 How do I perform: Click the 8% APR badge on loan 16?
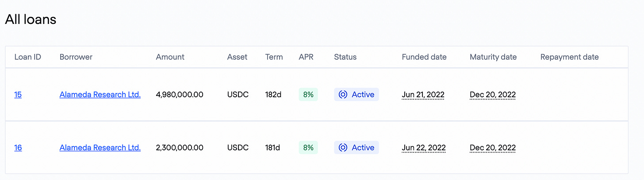pyautogui.click(x=308, y=147)
